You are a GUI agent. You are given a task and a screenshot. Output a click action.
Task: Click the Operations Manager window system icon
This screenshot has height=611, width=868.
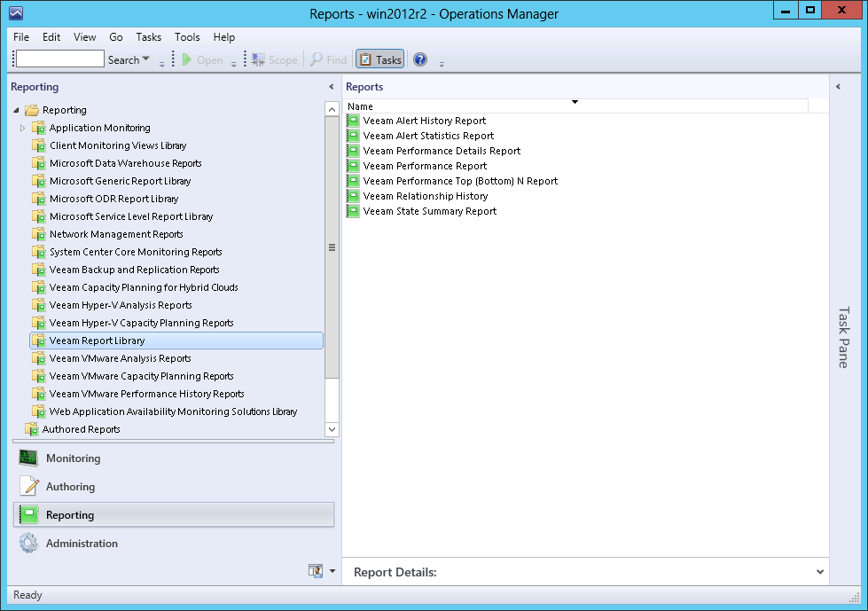16,12
